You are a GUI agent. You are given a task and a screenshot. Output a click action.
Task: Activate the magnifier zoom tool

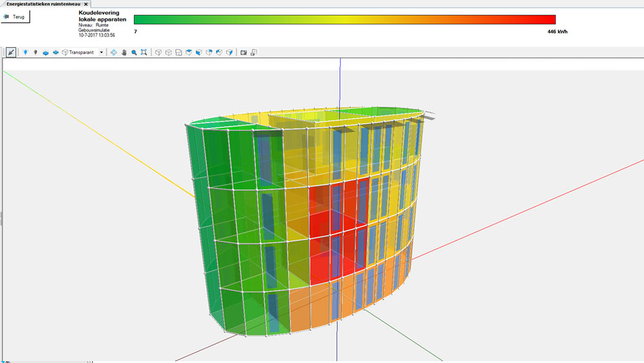134,52
